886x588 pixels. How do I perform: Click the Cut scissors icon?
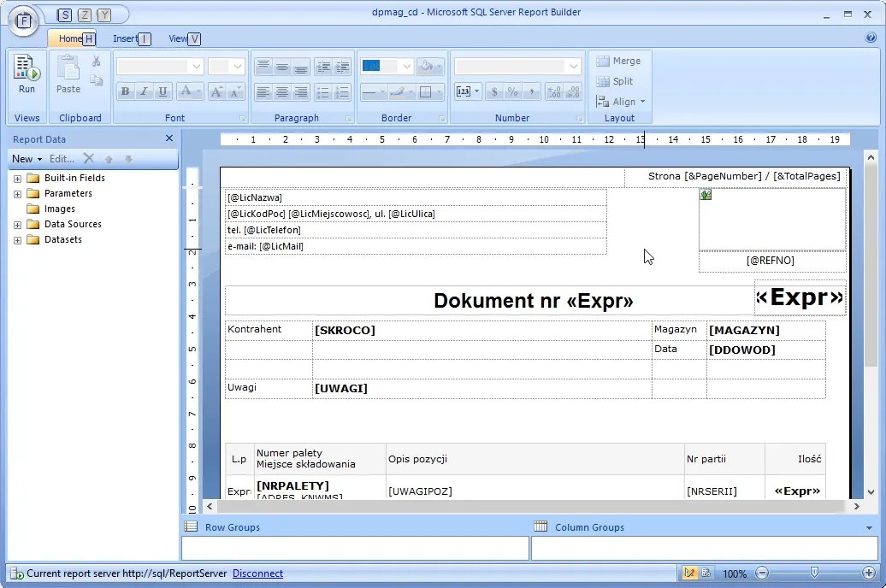tap(96, 61)
